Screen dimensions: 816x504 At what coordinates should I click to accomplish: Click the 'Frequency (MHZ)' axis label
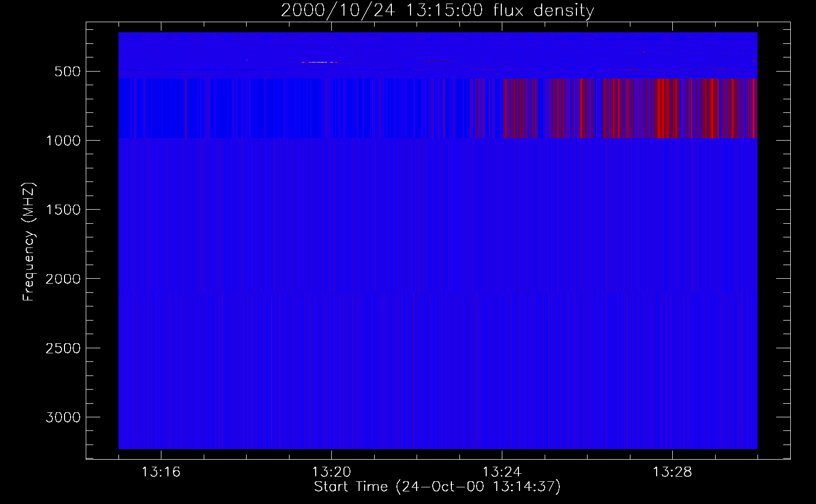coord(29,242)
